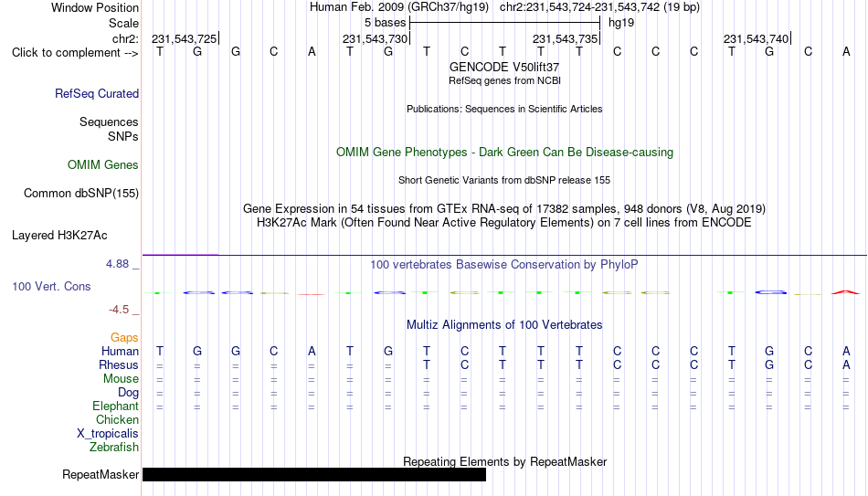This screenshot has height=496, width=868.
Task: Select the Rhesus species row label
Action: [x=119, y=364]
